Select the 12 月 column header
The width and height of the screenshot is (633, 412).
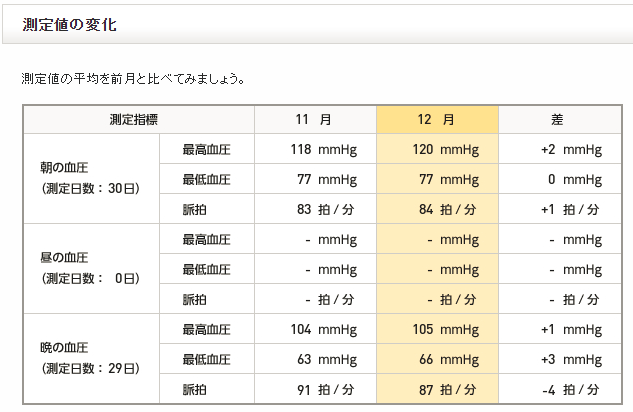point(437,119)
